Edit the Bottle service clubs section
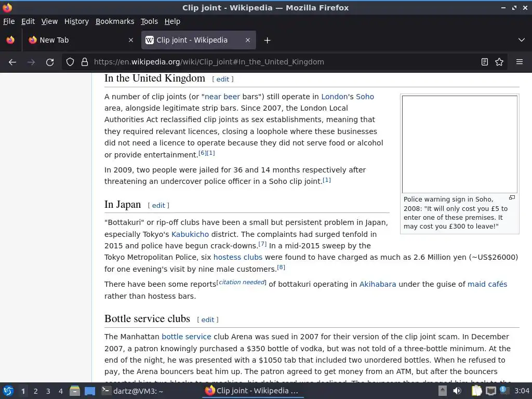532x399 pixels. (x=208, y=320)
